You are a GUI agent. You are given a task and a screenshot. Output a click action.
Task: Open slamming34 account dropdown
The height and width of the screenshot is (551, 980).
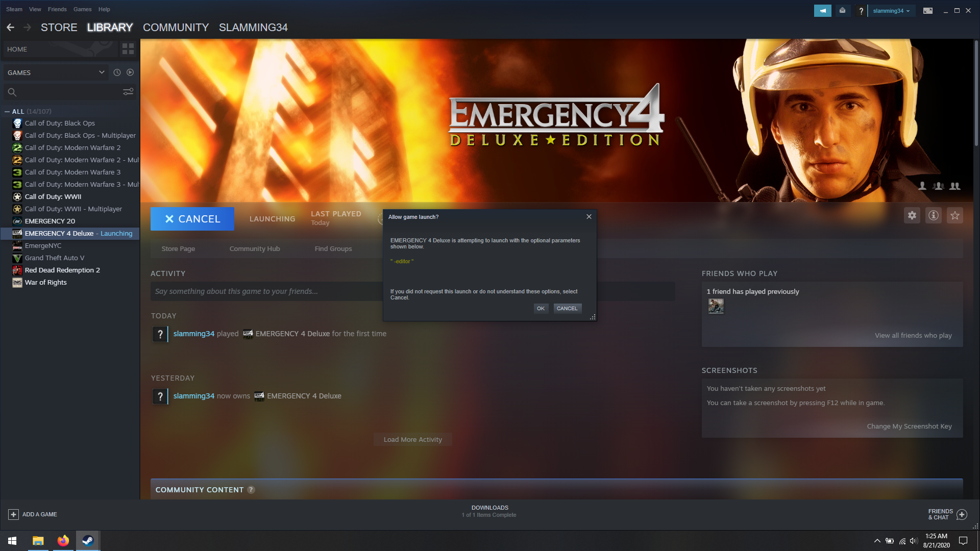[891, 11]
